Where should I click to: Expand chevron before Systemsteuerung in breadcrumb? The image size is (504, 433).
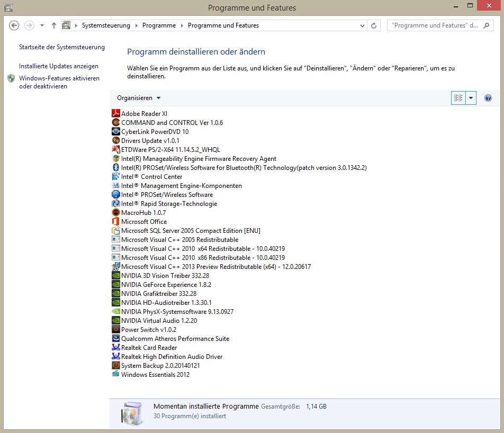(x=76, y=25)
